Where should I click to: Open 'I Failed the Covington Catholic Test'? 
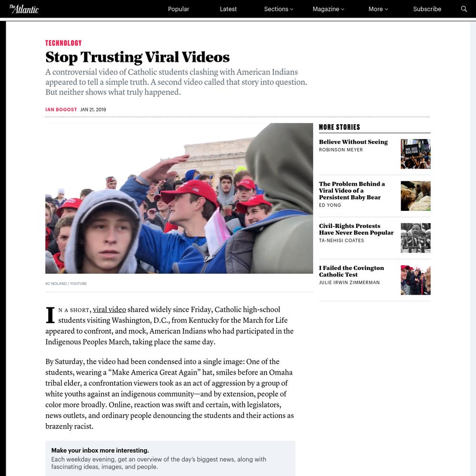pos(351,271)
